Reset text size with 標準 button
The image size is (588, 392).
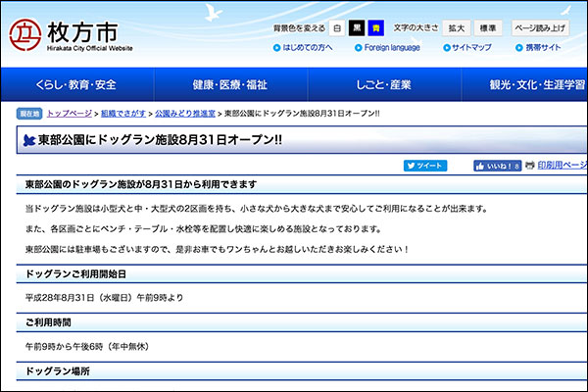489,28
